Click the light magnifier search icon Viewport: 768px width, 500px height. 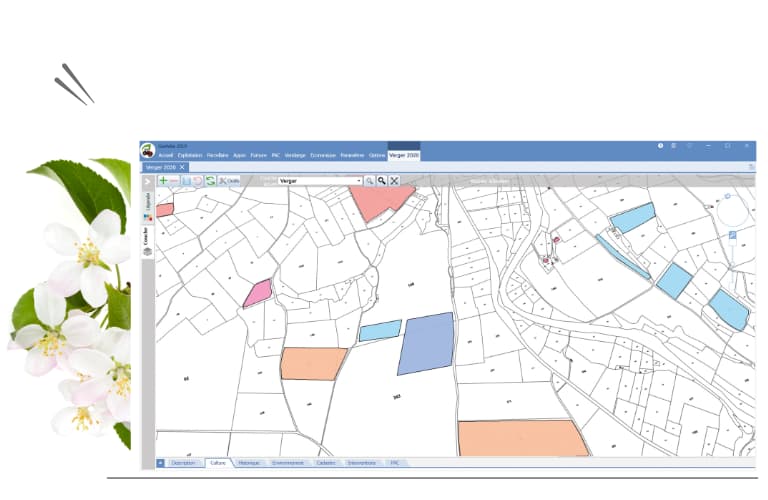pyautogui.click(x=370, y=181)
